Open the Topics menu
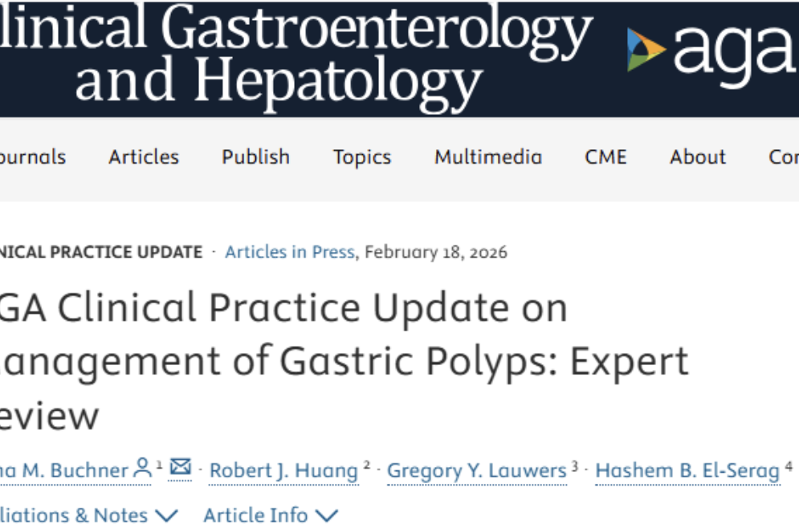The image size is (799, 532). (x=362, y=156)
